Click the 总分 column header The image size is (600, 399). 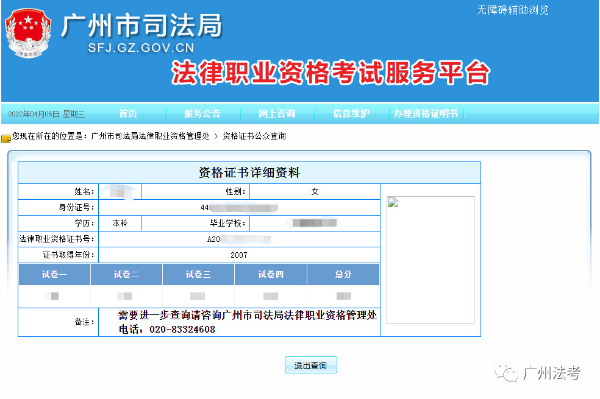coord(343,274)
